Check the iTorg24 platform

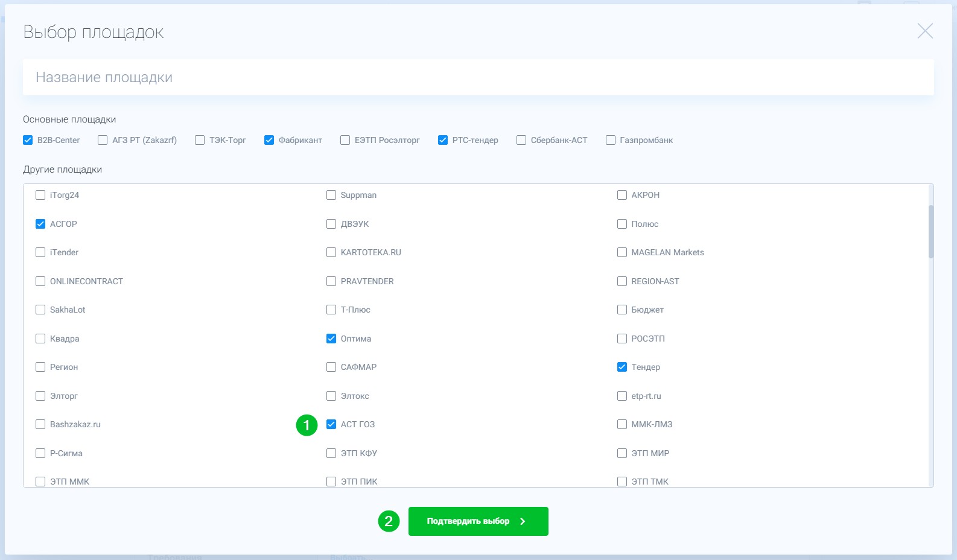click(40, 195)
